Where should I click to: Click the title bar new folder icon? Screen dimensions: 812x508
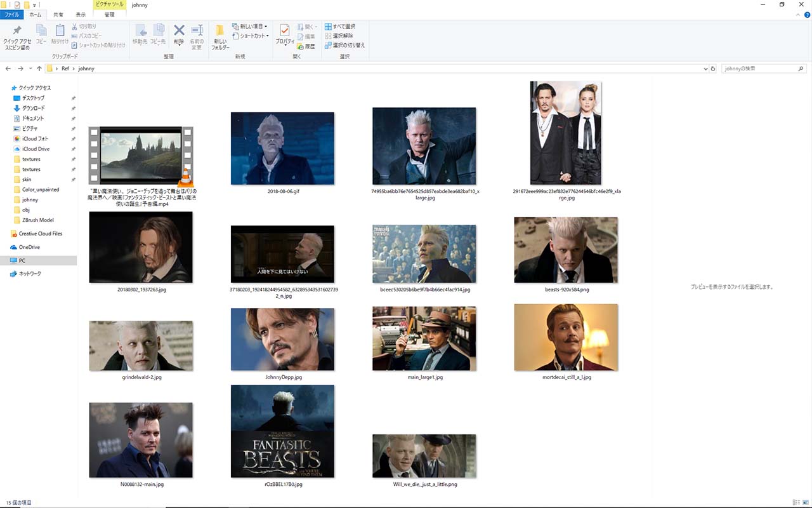point(26,4)
